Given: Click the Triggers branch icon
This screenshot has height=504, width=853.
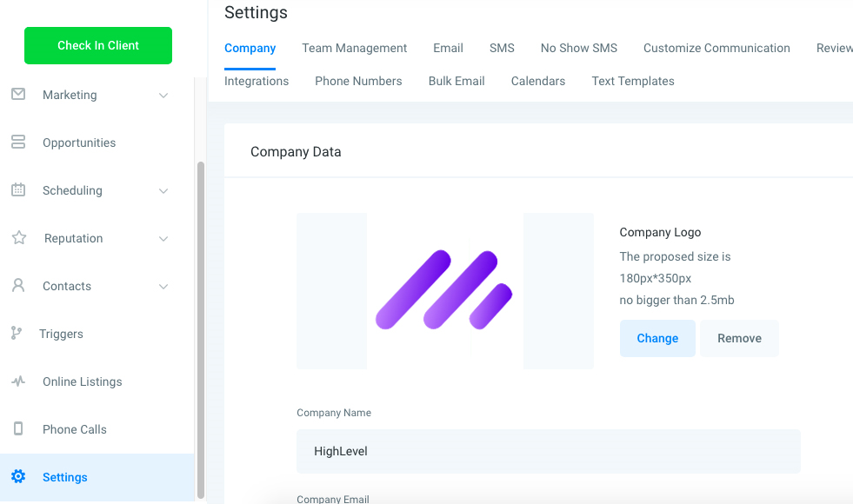Looking at the screenshot, I should tap(17, 334).
